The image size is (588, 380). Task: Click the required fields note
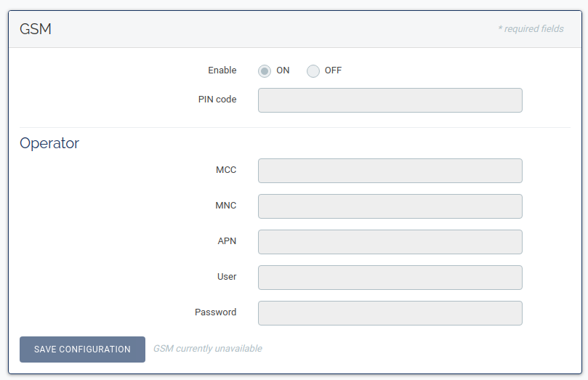tap(531, 29)
